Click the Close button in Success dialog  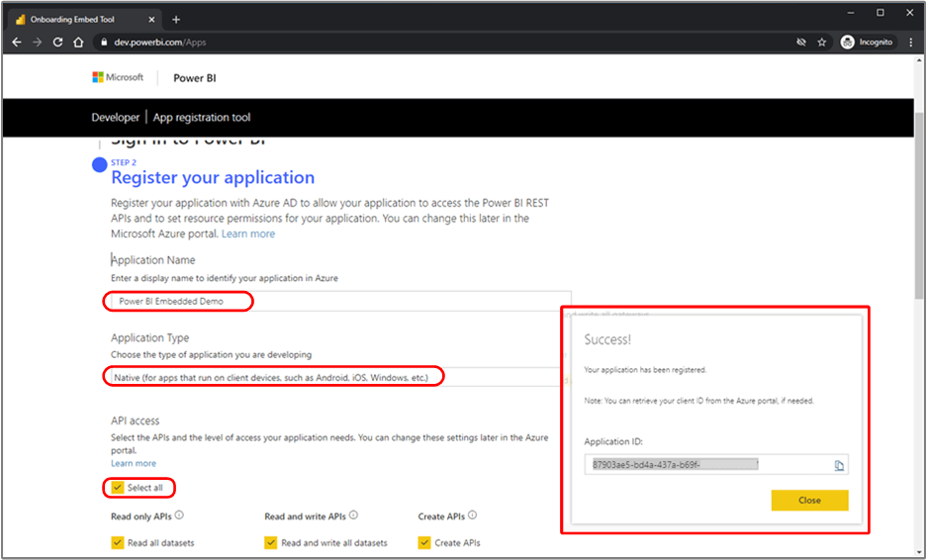809,501
